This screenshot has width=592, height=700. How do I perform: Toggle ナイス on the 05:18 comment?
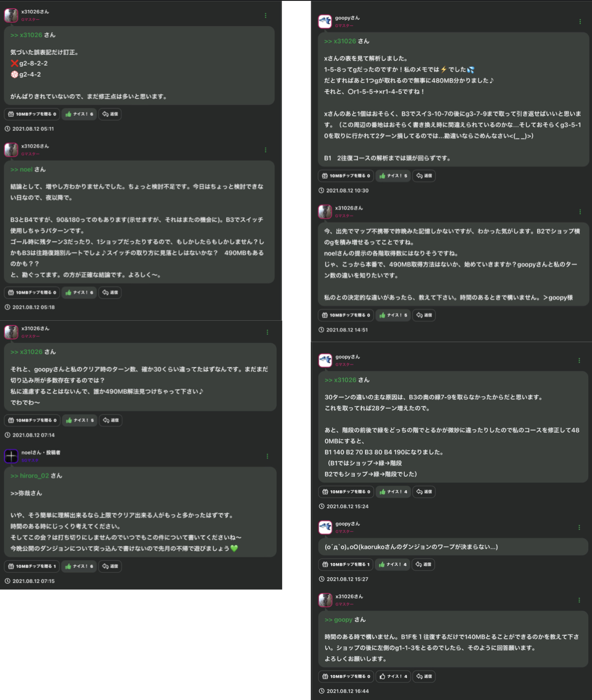click(79, 292)
